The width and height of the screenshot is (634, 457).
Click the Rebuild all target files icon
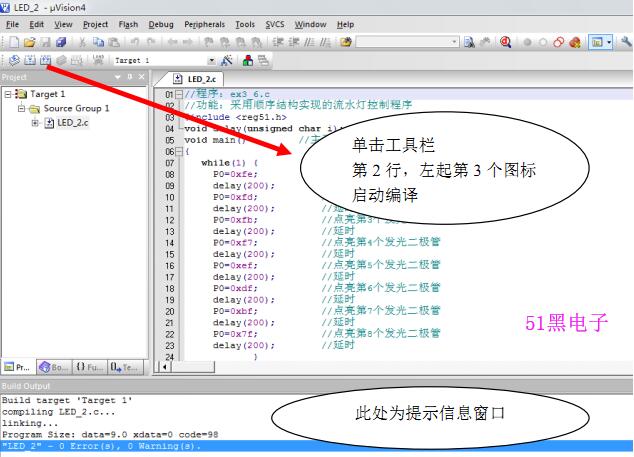[45, 61]
